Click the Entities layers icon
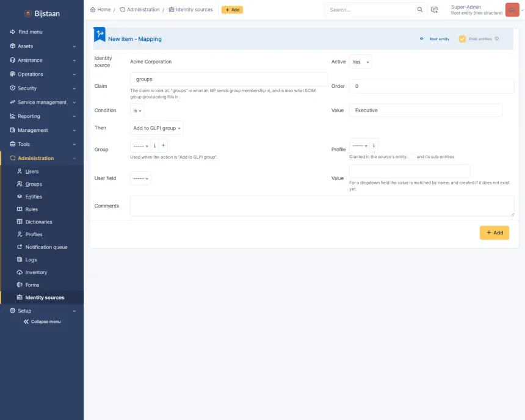The width and height of the screenshot is (525, 420). click(x=20, y=197)
